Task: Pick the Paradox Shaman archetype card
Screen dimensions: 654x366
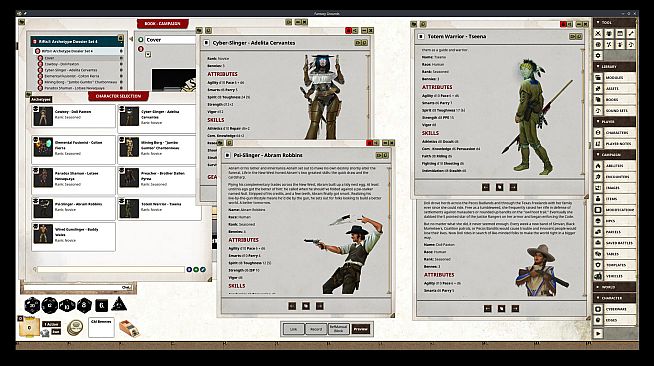Action: pos(73,179)
